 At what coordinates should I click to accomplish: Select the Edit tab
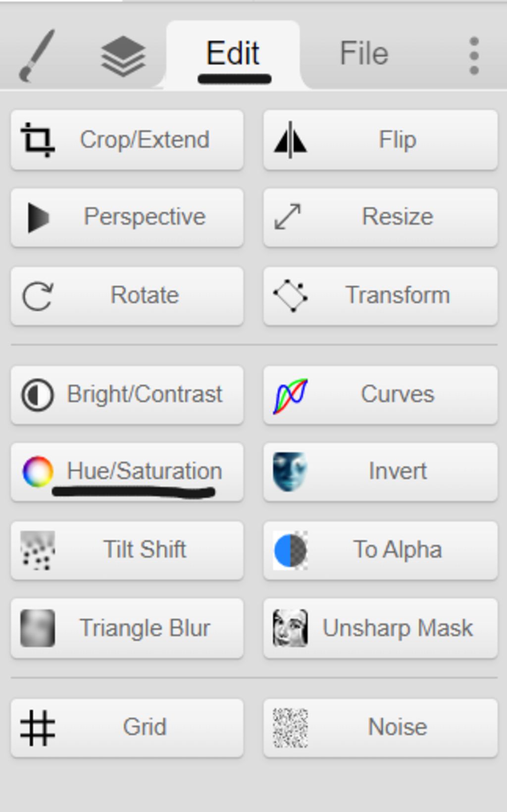[233, 54]
